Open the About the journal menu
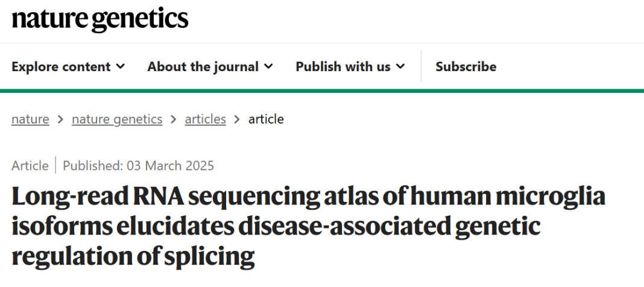 203,66
